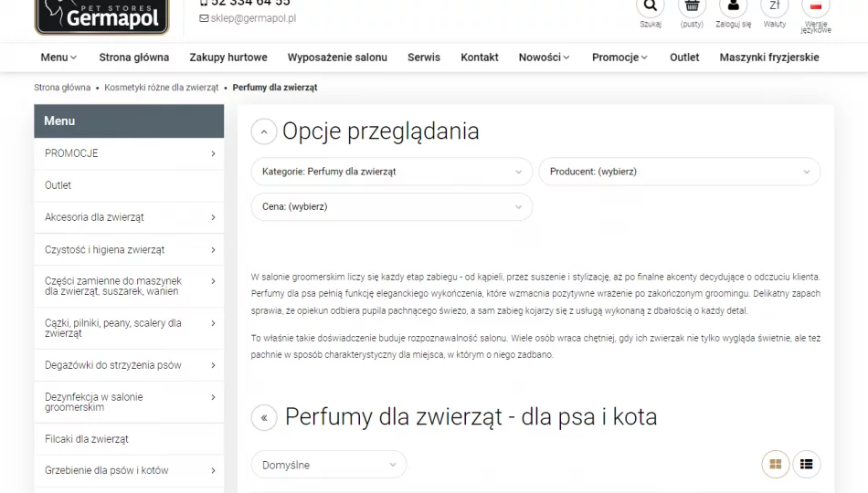Click the Perfumy dla zwierząt - dla psa i kota heading
The image size is (868, 493).
(x=471, y=417)
